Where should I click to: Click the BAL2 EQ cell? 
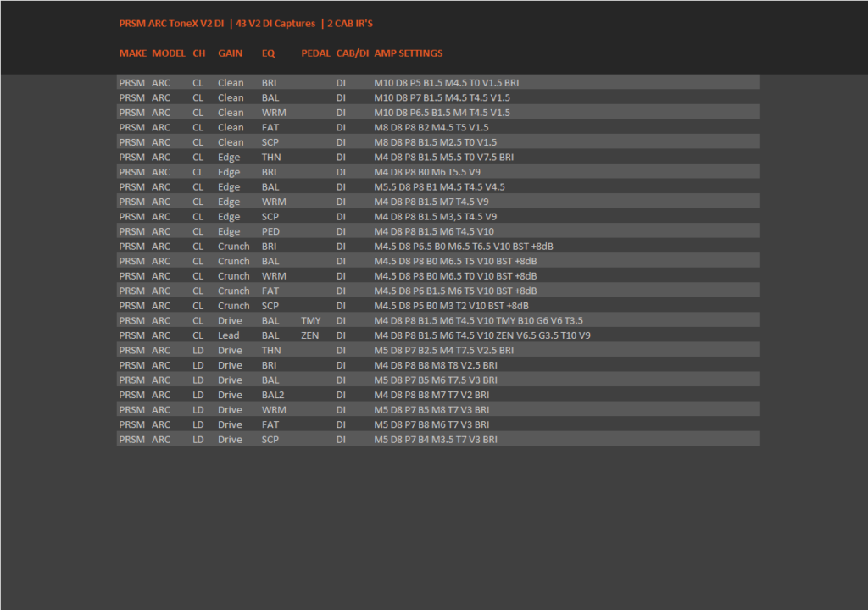273,395
